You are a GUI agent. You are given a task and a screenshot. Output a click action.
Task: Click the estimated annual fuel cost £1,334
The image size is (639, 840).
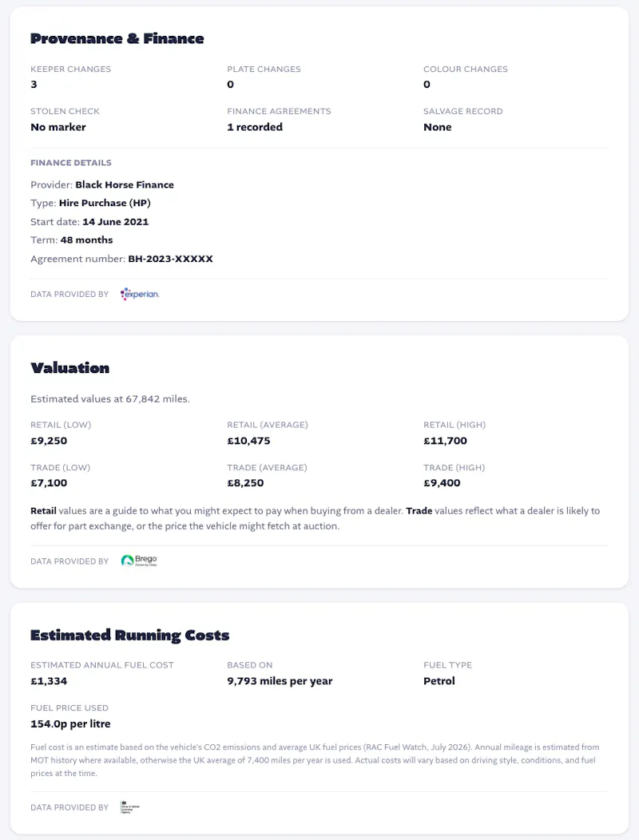point(49,681)
